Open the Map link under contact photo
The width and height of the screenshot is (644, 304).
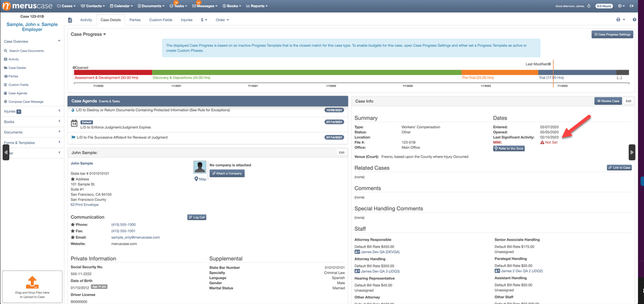tap(200, 179)
